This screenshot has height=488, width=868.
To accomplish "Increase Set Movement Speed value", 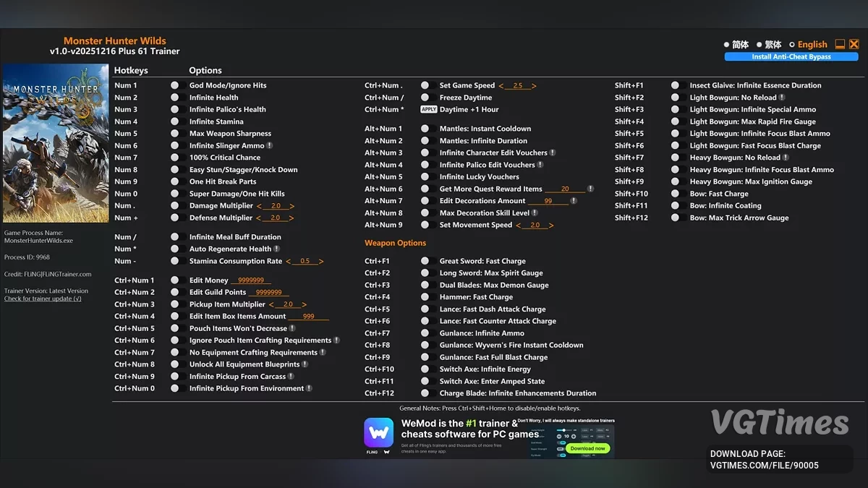I will [x=551, y=225].
